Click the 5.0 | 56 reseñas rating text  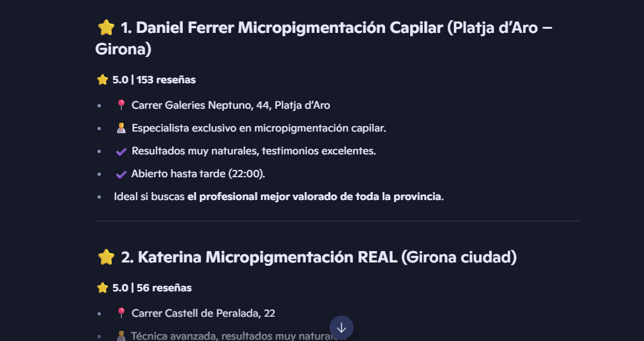point(152,288)
